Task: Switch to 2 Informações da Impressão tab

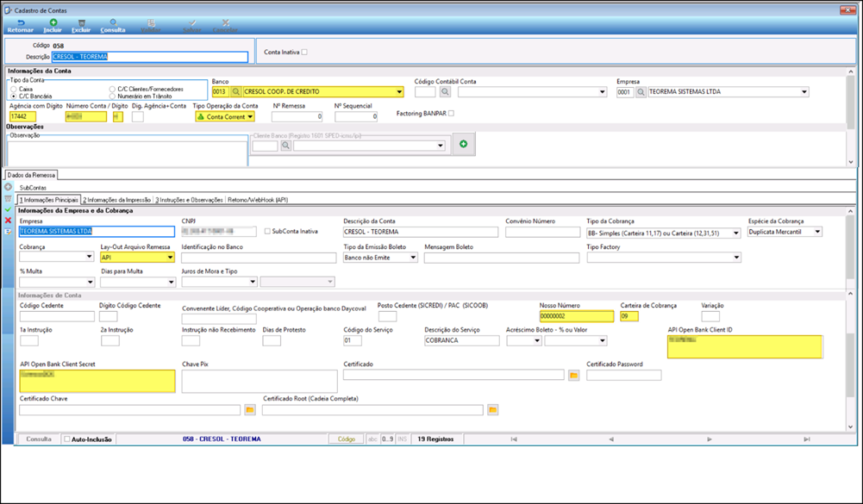Action: click(x=116, y=200)
